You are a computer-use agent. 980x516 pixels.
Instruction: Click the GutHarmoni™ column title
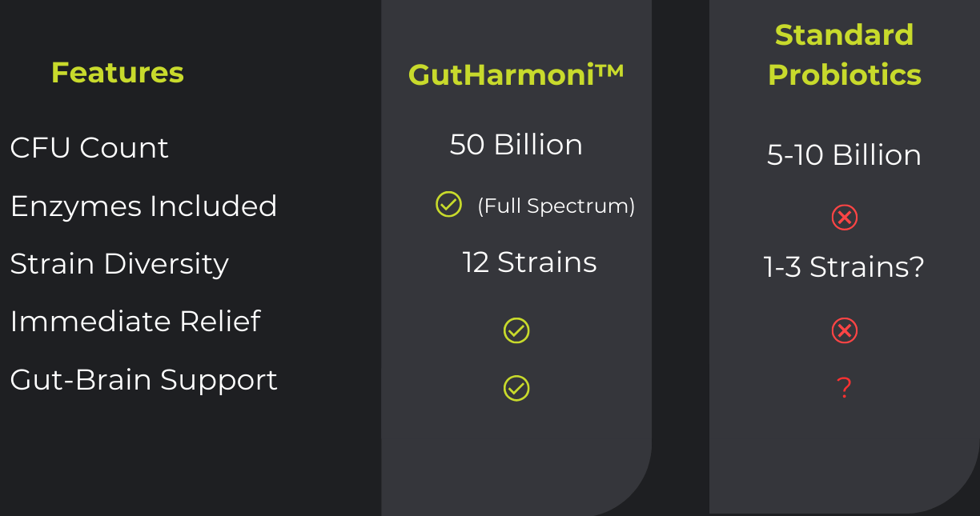pyautogui.click(x=516, y=74)
